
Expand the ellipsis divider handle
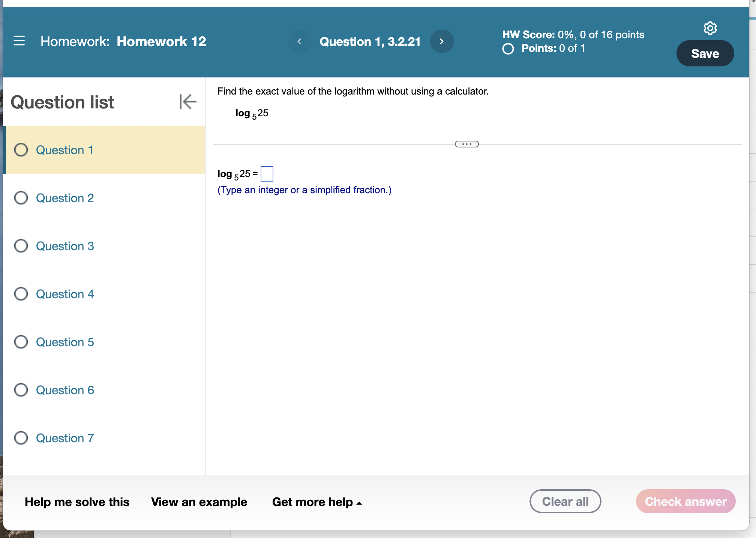(x=466, y=144)
